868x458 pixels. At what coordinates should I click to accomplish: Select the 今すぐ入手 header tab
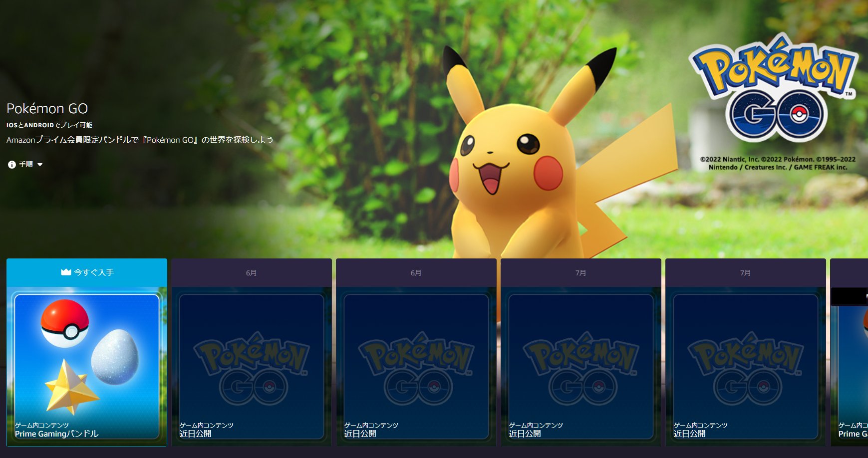point(87,272)
